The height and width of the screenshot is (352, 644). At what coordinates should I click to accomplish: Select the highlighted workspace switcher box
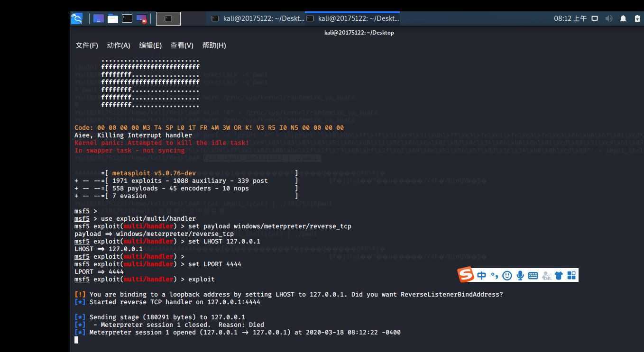point(168,18)
